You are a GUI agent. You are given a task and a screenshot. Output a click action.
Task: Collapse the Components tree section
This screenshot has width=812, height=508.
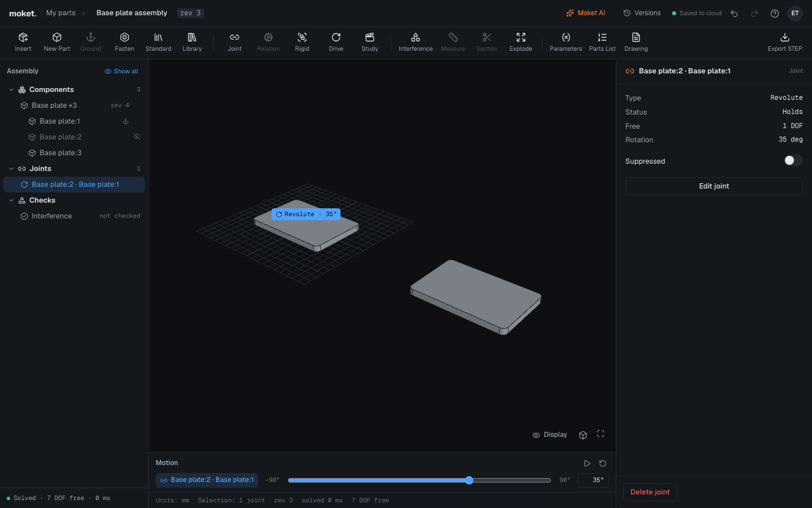(11, 90)
